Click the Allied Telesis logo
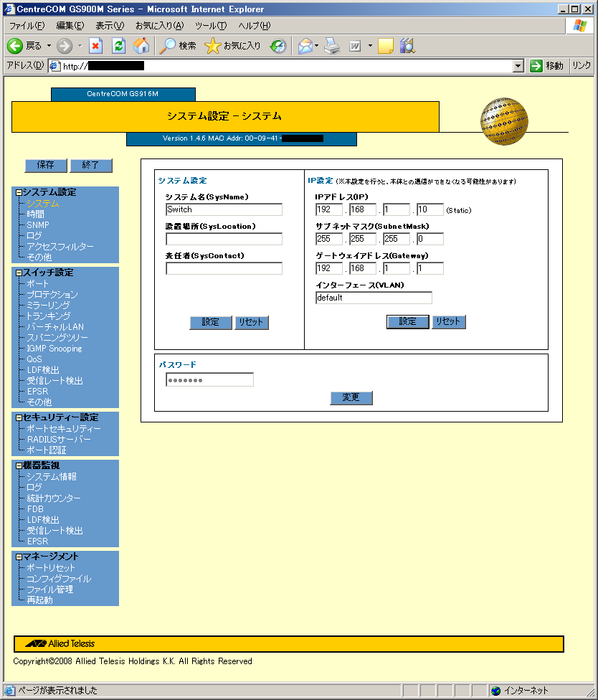This screenshot has height=700, width=598. click(60, 644)
